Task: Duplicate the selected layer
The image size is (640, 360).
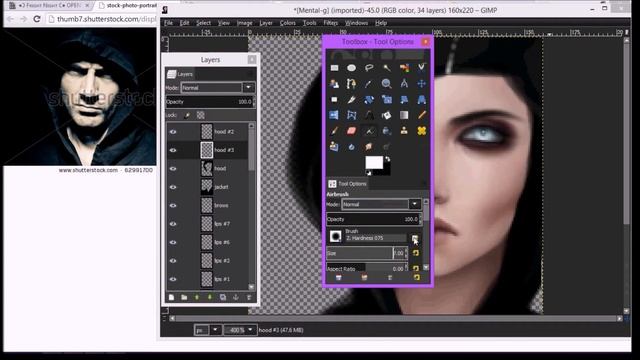Action: 223,297
